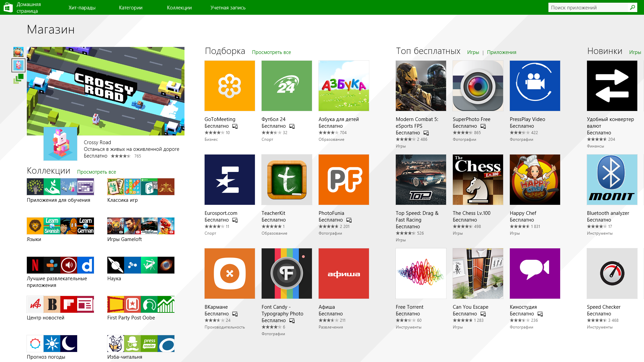Open the TeacherKit chalkboard icon
644x362 pixels.
coord(287,180)
